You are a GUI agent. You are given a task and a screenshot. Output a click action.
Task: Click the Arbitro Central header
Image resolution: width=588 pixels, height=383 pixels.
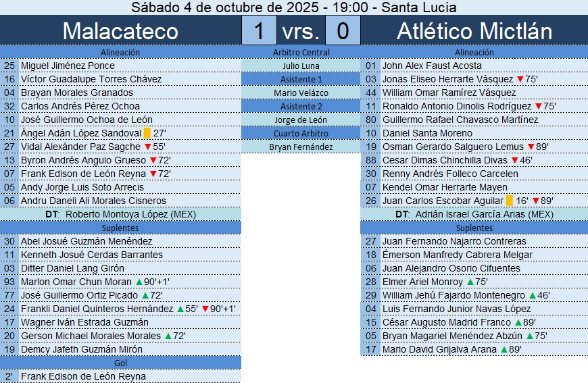[301, 52]
